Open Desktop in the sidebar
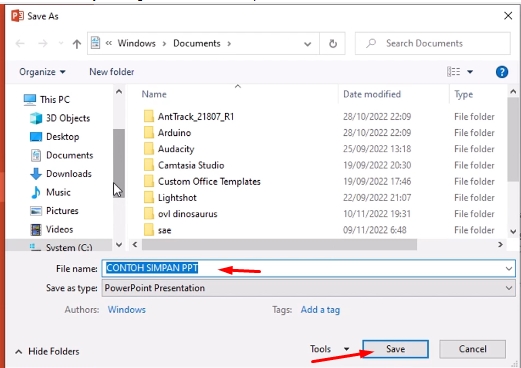This screenshot has width=521, height=368. coord(54,137)
